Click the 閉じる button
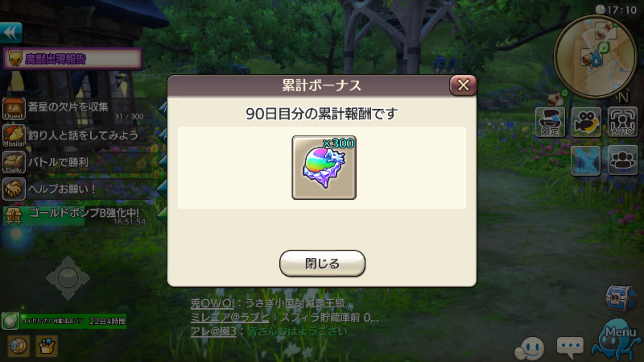 coord(322,264)
